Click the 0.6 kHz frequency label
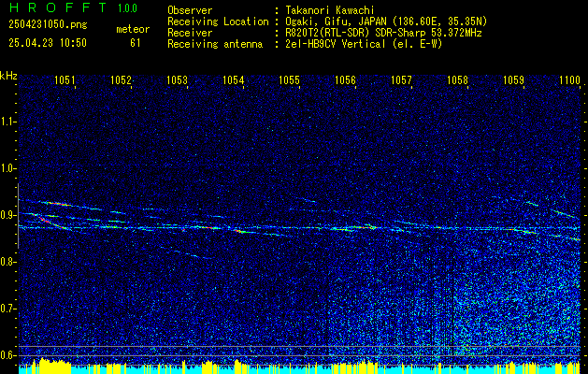 [7, 355]
